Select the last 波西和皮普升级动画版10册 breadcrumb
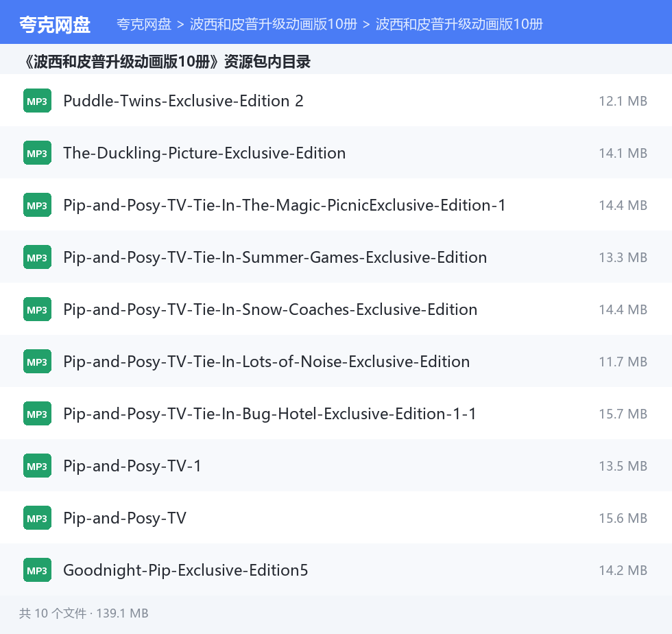Image resolution: width=672 pixels, height=634 pixels. pyautogui.click(x=459, y=24)
